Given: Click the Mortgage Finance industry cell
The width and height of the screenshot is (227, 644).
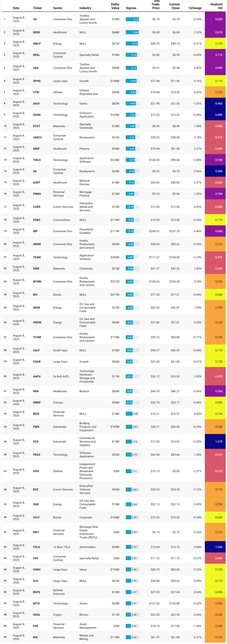Looking at the screenshot, I should (86, 194).
